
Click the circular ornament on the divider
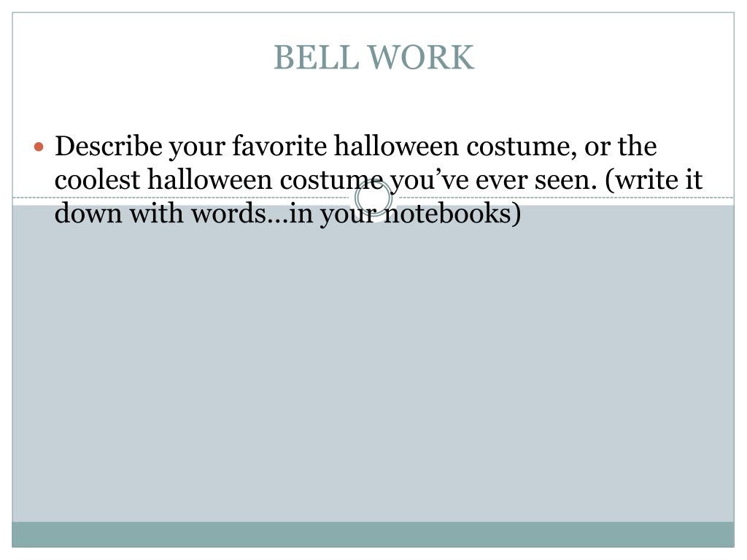click(373, 198)
